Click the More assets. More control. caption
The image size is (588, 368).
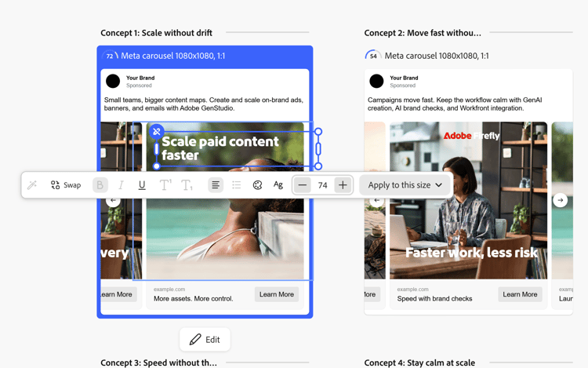tap(193, 299)
